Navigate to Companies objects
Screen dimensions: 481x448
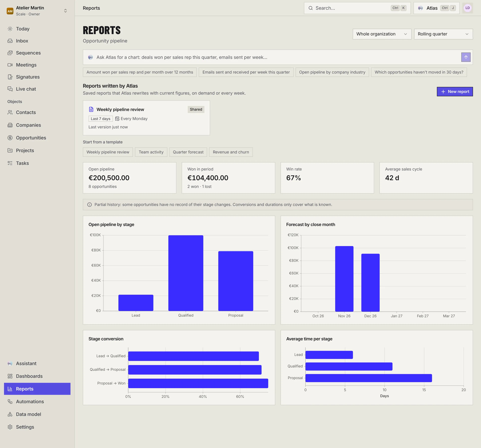tap(37, 125)
